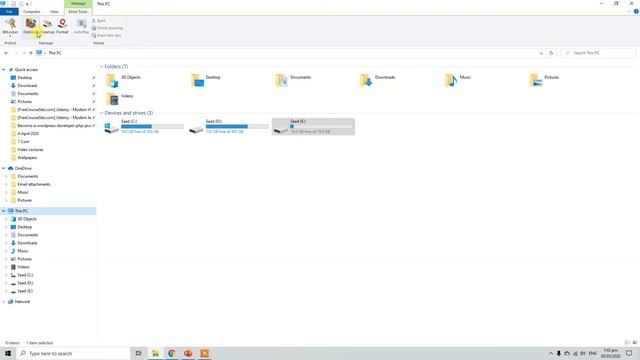
Task: Go back using navigation arrow
Action: (x=6, y=53)
